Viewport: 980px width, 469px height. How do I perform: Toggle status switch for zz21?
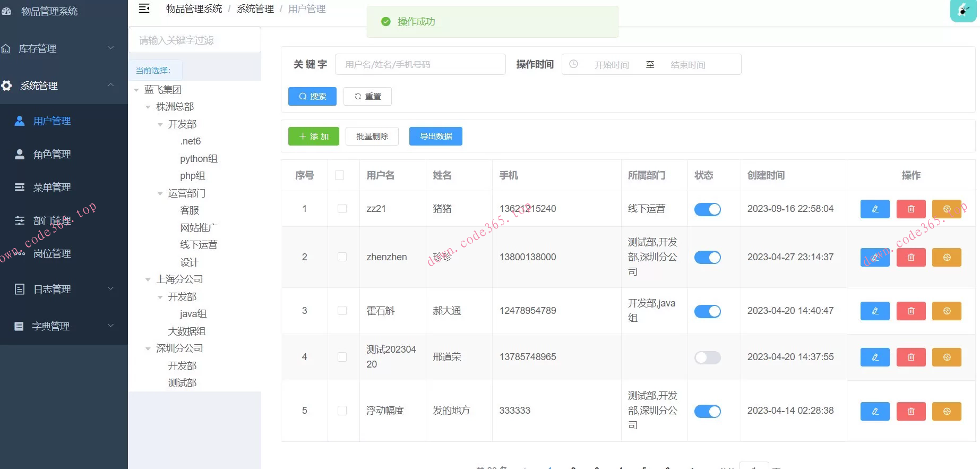(708, 209)
